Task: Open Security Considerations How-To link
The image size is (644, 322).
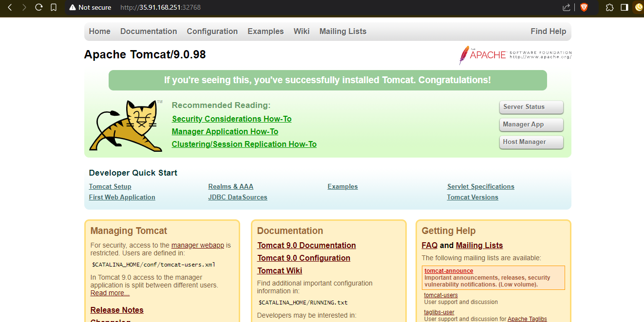Action: tap(231, 119)
